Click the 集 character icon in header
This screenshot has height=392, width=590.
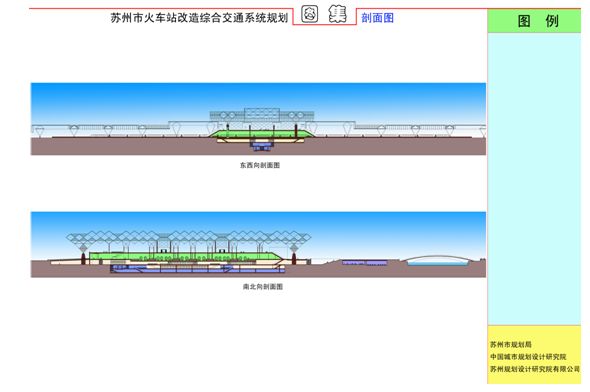tap(337, 14)
